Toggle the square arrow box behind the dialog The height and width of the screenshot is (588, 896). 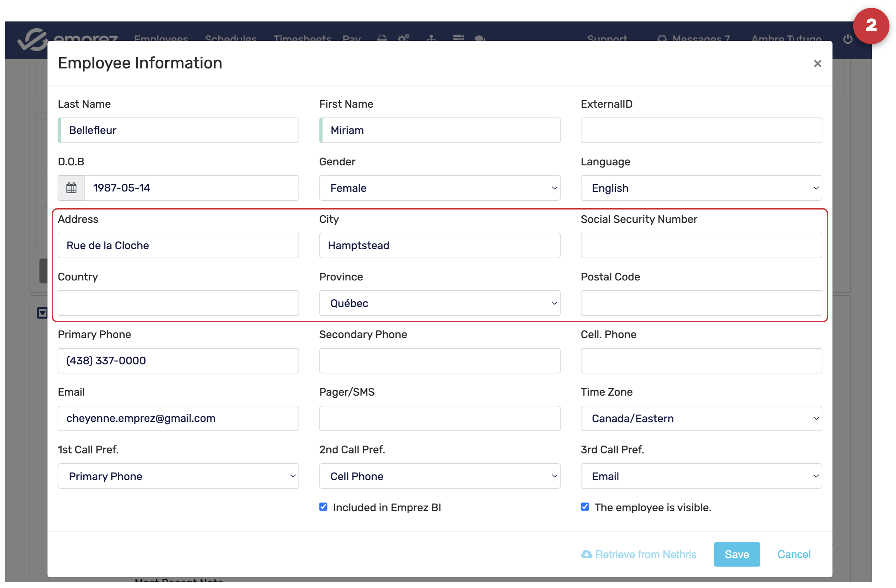pos(42,313)
